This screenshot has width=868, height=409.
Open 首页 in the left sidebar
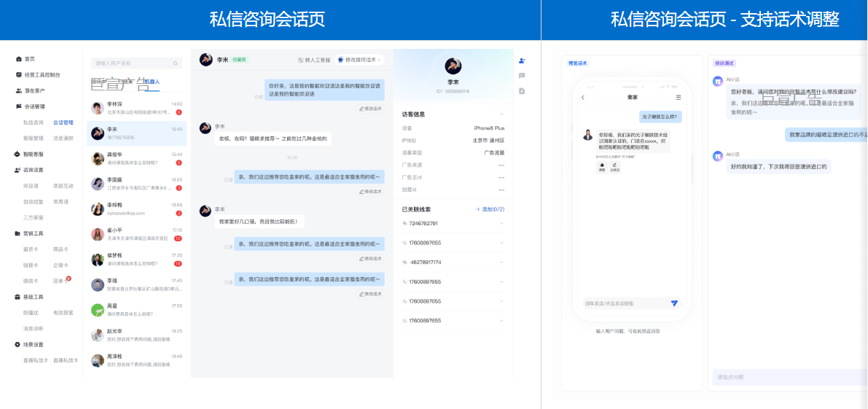pos(29,58)
